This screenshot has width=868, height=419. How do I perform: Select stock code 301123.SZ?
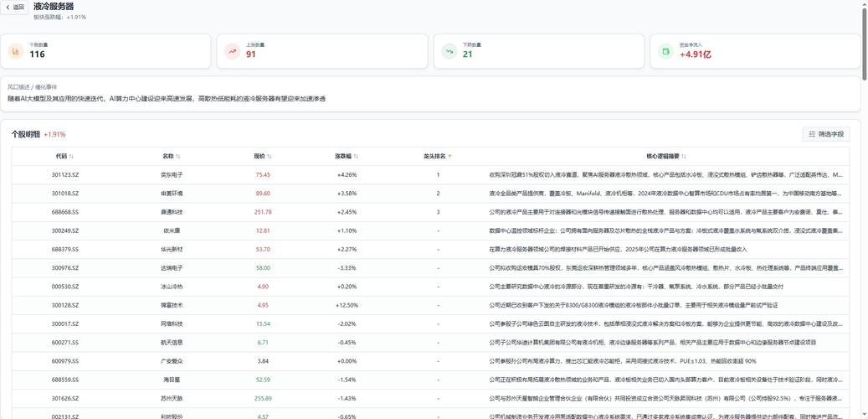click(65, 174)
